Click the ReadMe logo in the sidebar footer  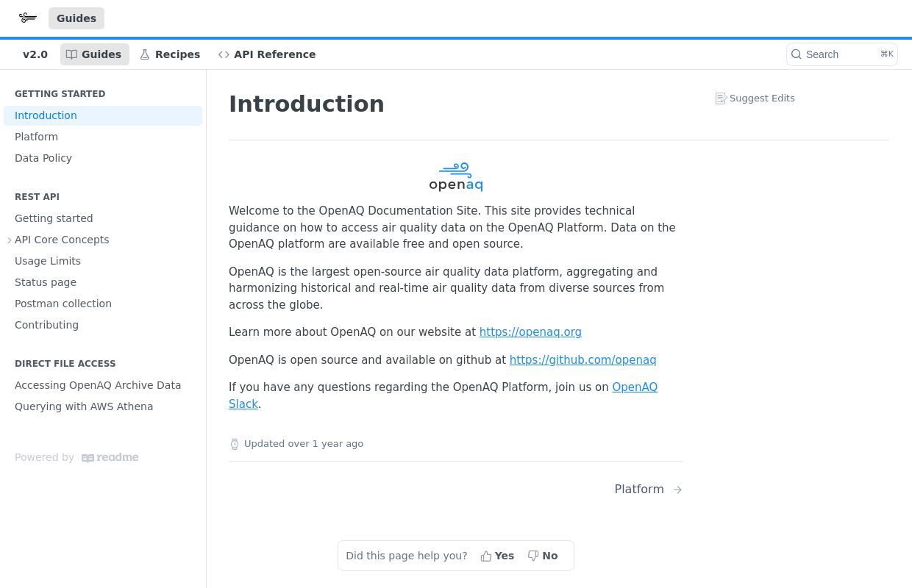(x=110, y=457)
